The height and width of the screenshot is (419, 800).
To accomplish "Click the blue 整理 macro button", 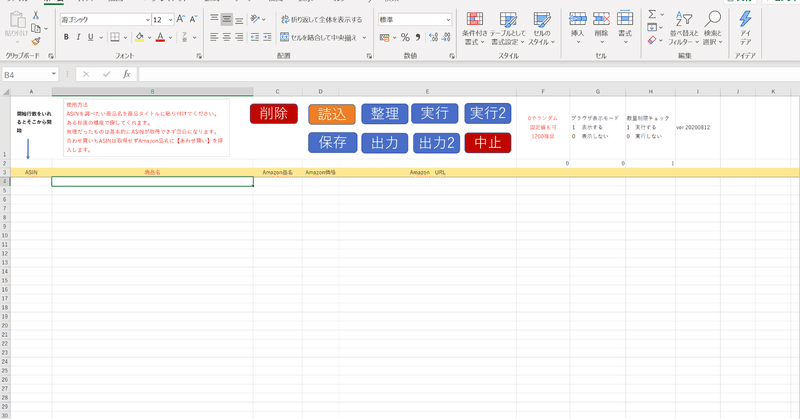I will (x=384, y=114).
